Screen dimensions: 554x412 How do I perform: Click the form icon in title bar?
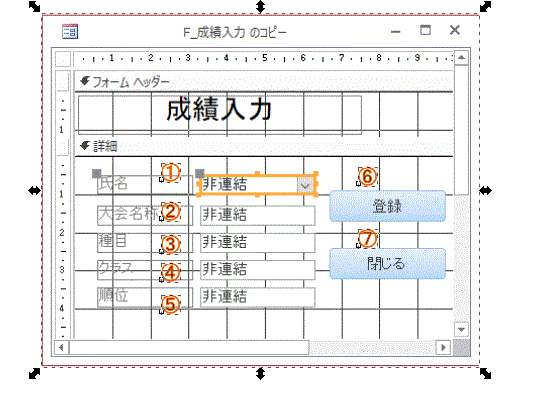(x=70, y=31)
